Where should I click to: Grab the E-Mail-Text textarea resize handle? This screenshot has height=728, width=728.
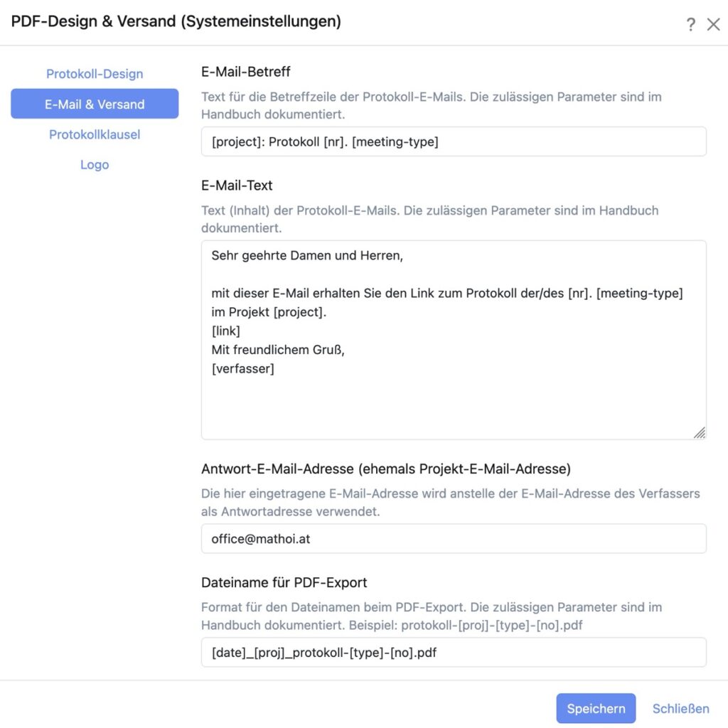point(700,433)
